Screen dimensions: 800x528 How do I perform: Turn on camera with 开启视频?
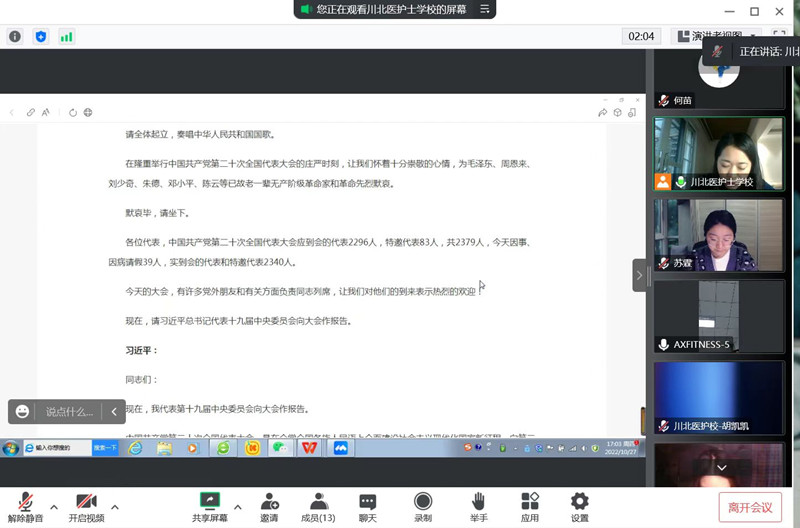pyautogui.click(x=86, y=507)
